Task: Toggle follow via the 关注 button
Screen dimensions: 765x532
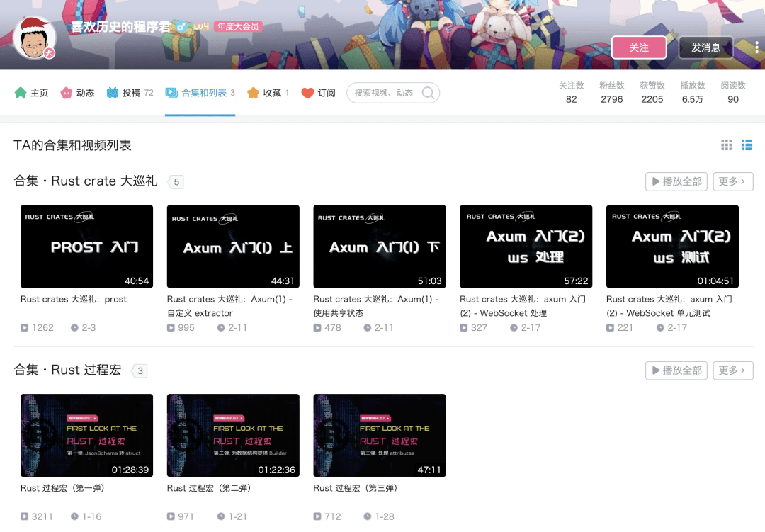Action: coord(639,48)
